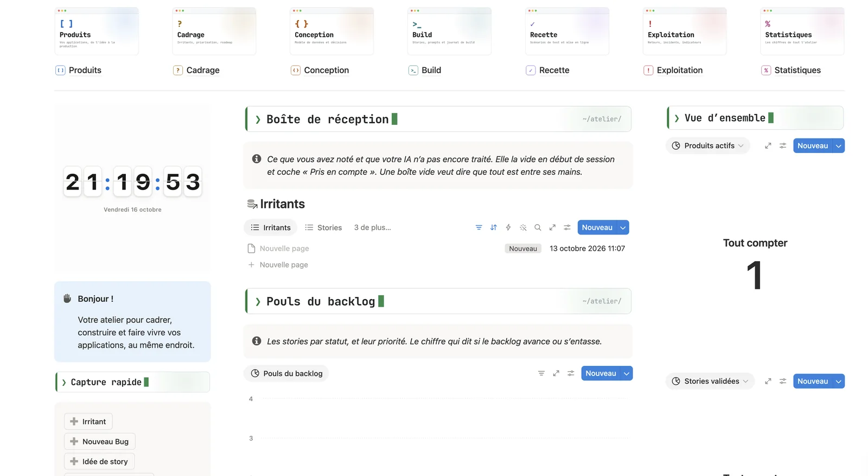Open the Conception page thumbnail card
The width and height of the screenshot is (868, 476).
331,31
